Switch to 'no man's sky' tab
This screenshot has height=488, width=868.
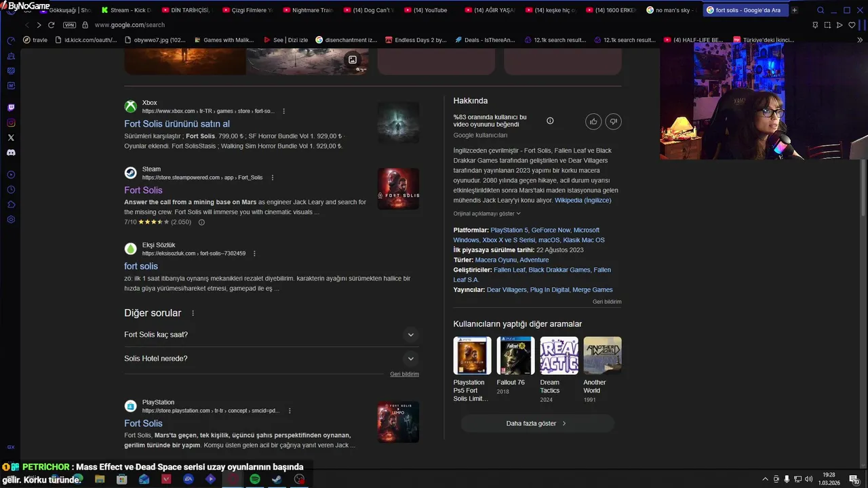671,10
